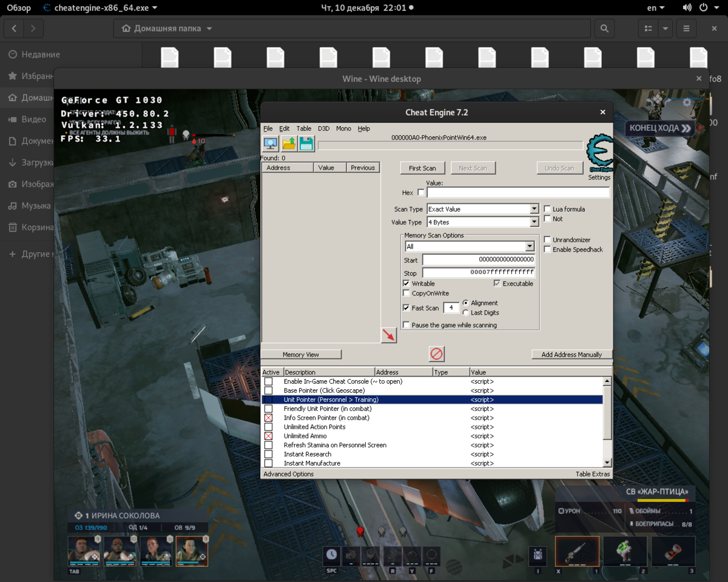Click the Cheat Engine logo above Settings

pos(600,153)
